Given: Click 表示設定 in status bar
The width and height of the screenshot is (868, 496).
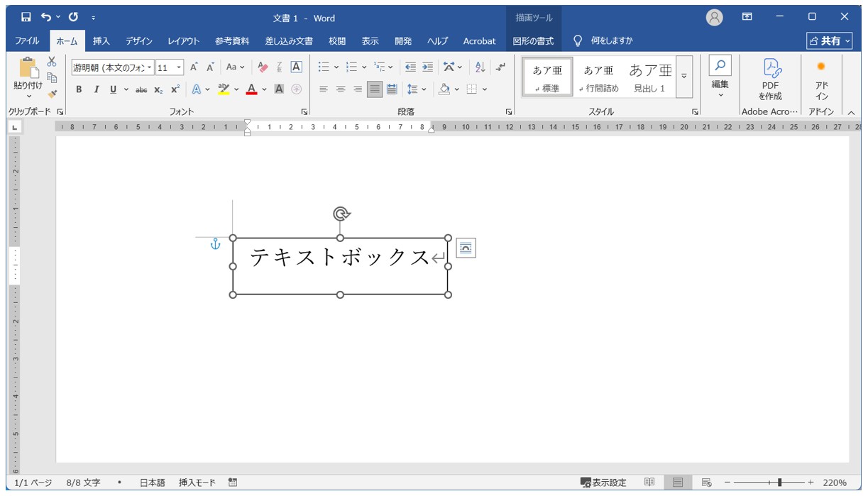Looking at the screenshot, I should tap(603, 483).
